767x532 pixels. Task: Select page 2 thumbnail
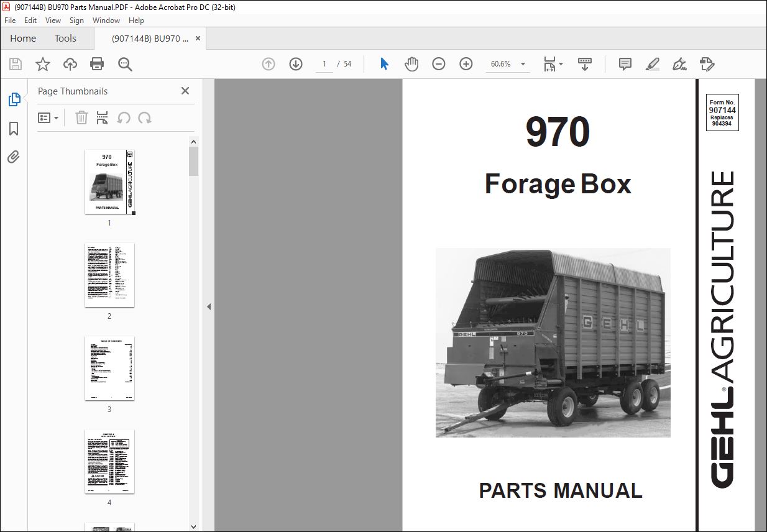(109, 275)
